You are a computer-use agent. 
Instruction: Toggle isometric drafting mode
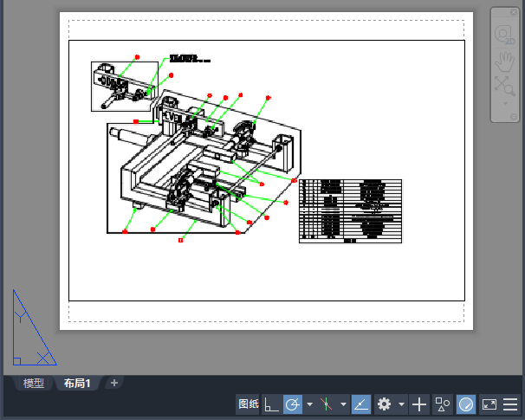coord(326,404)
